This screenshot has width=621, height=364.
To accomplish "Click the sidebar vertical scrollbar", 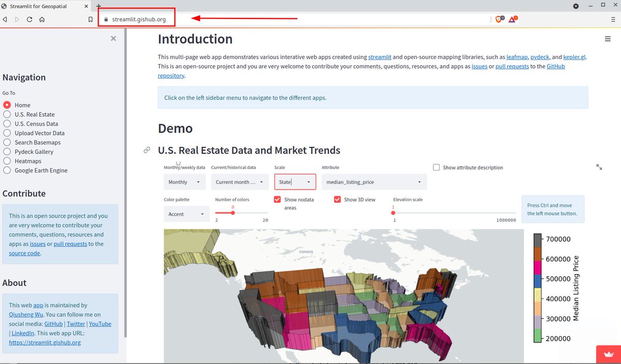I will (125, 184).
